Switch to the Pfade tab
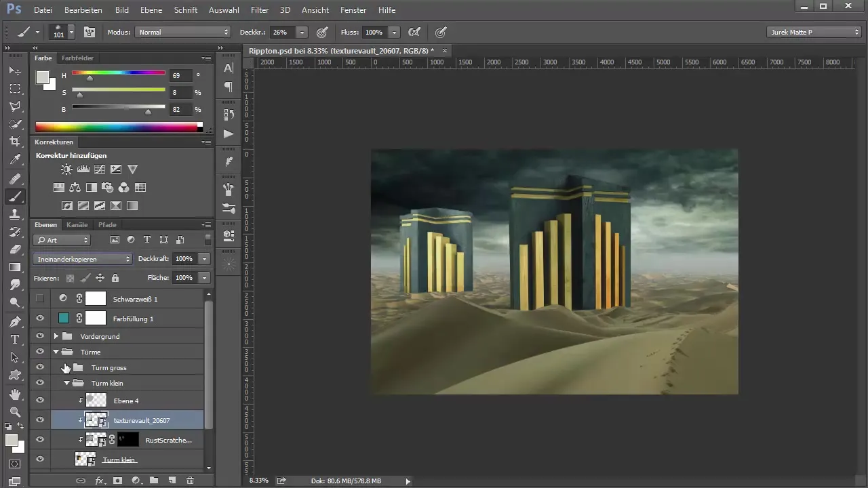Viewport: 868px width, 488px height. tap(107, 224)
